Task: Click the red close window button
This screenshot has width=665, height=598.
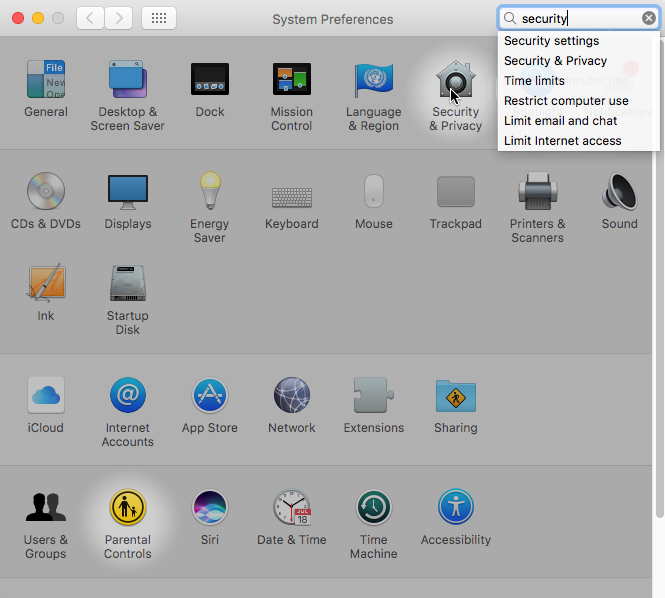Action: click(x=18, y=18)
